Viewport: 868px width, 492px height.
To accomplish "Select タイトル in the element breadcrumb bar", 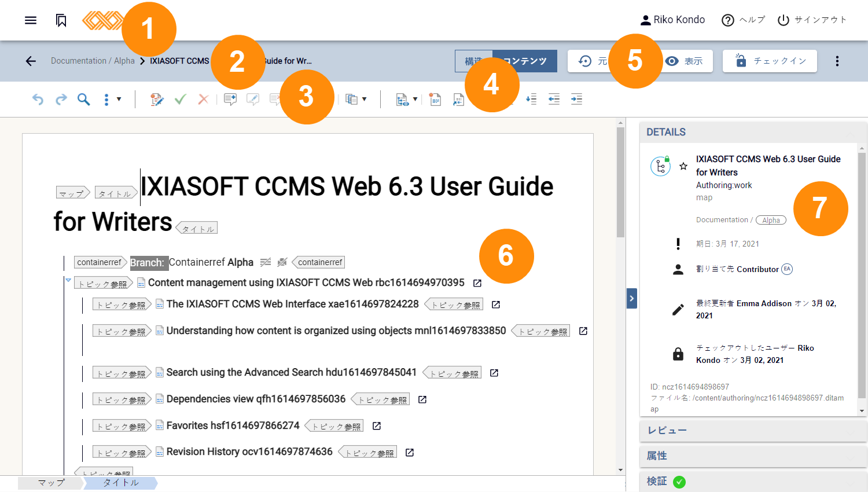I will [120, 483].
